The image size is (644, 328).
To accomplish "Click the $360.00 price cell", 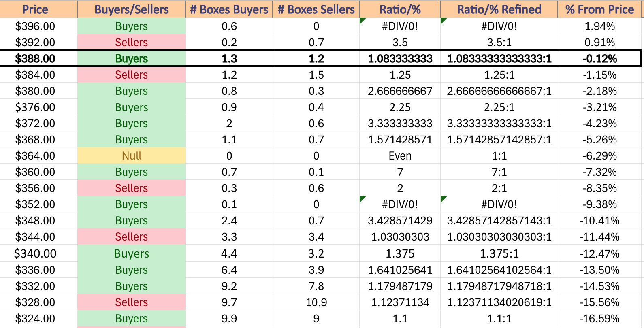I will point(38,172).
